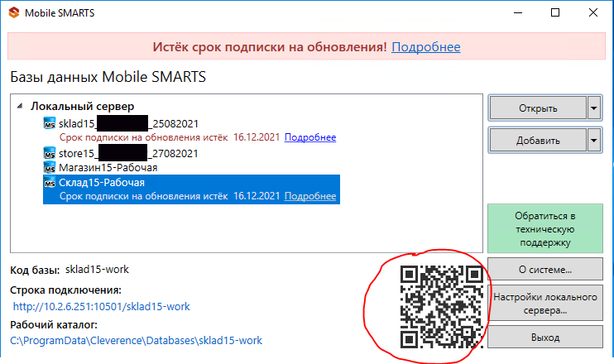Open the C:\ProgramData\Cleverence\Databases\sklad15-work folder link
The height and width of the screenshot is (364, 614).
(136, 340)
